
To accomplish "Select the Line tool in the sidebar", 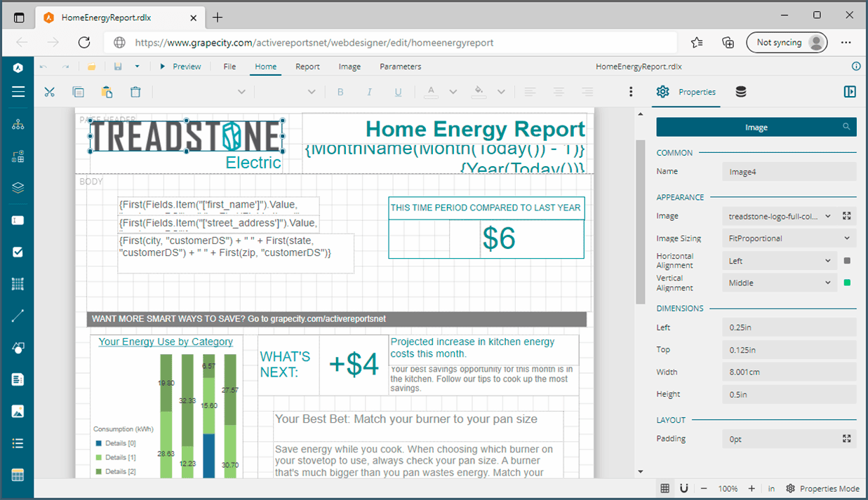I will 18,316.
